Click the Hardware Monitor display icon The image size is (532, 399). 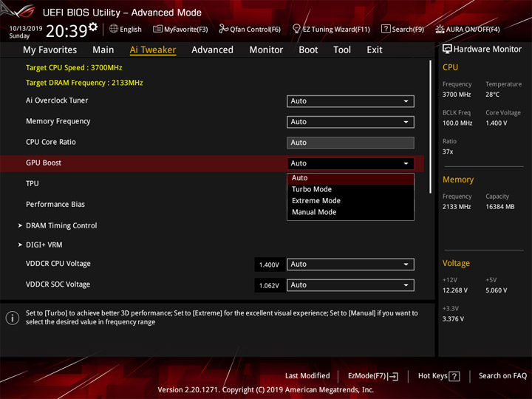tap(447, 50)
